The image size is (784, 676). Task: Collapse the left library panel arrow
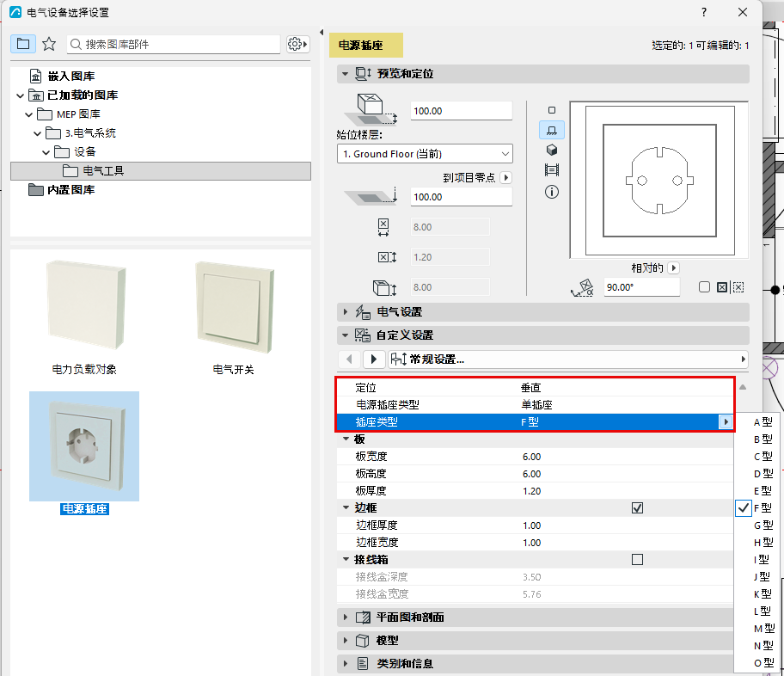tap(322, 33)
